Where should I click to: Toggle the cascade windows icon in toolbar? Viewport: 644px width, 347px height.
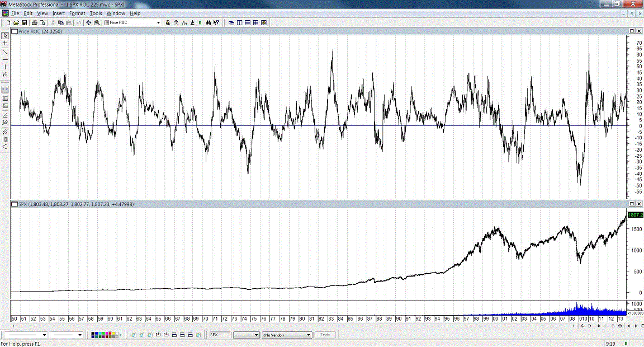point(232,22)
